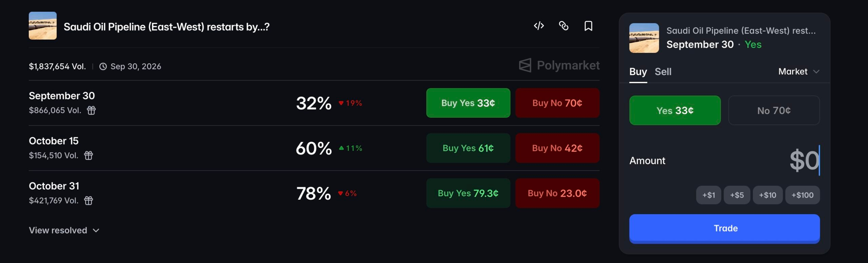Open the embed code icon
This screenshot has height=263, width=868.
[539, 26]
